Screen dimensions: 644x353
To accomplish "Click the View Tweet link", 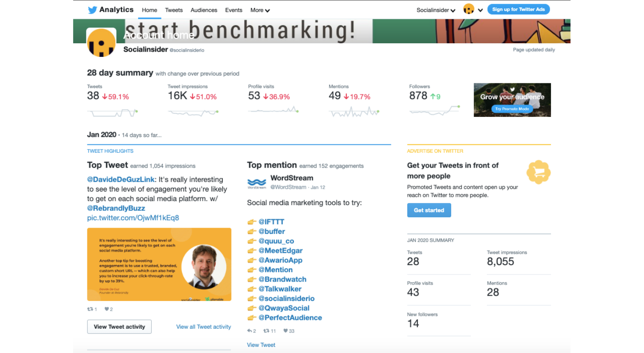I will [x=261, y=345].
